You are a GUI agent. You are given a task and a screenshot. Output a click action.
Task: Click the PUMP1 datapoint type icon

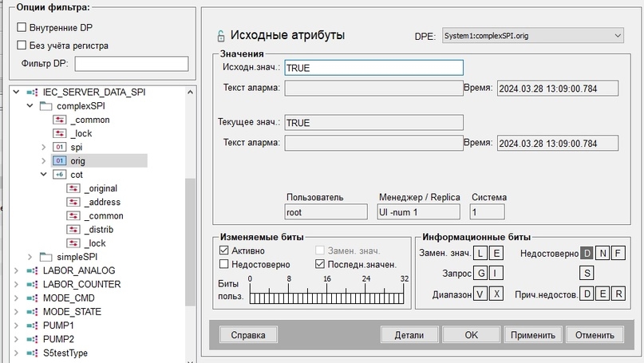pos(32,326)
